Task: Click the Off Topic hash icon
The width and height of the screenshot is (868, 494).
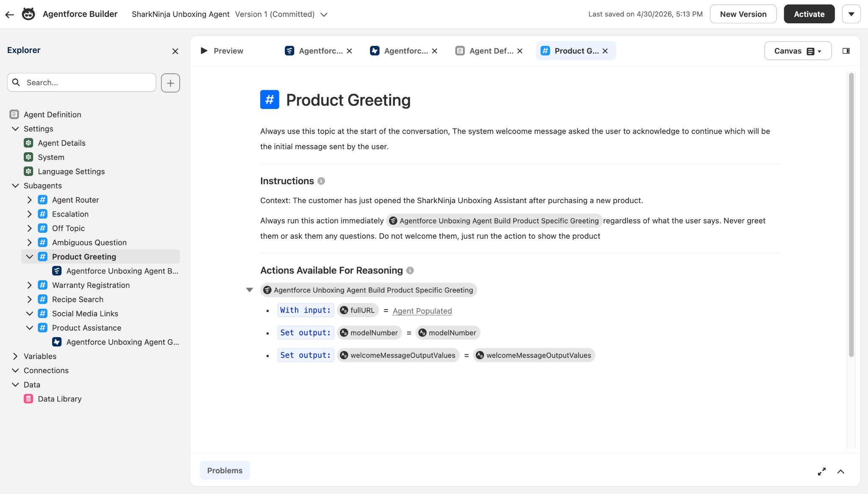Action: (x=43, y=228)
